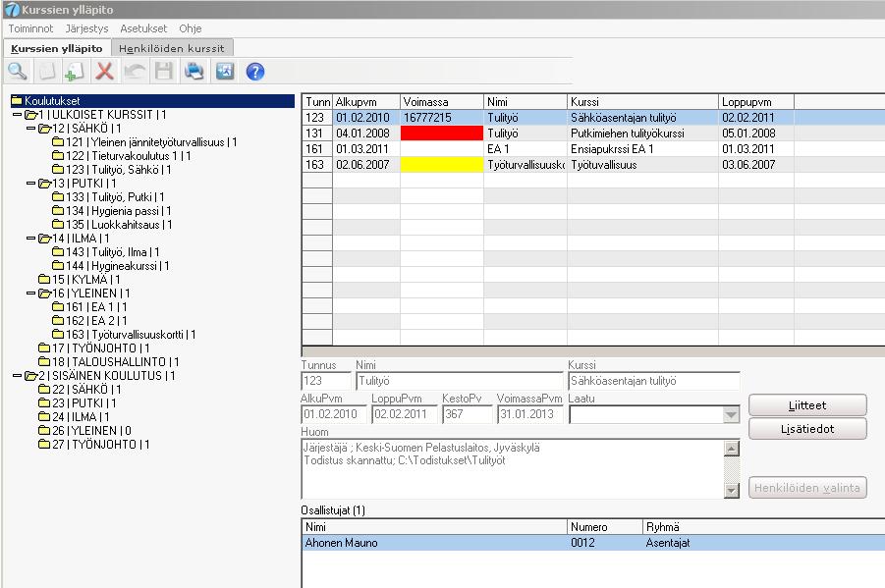Click the Alkupvm column header

[x=366, y=101]
